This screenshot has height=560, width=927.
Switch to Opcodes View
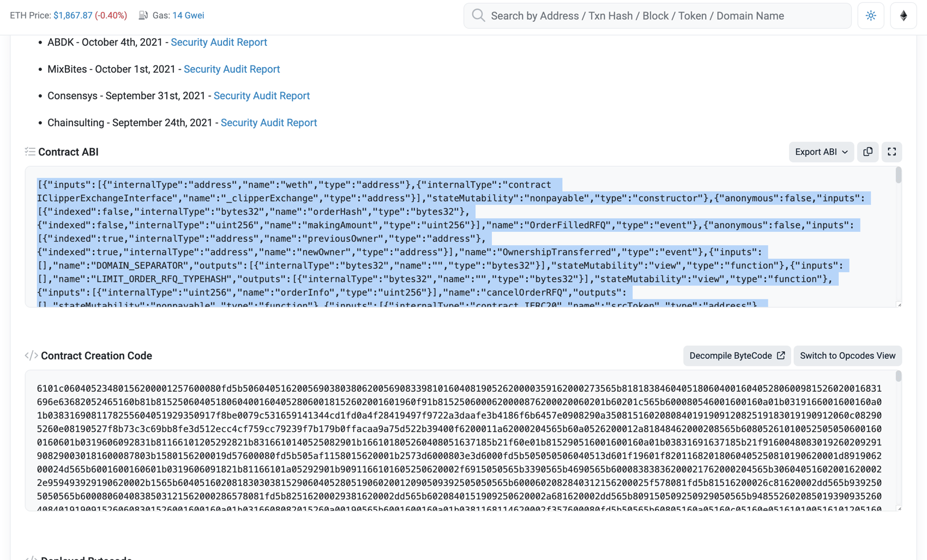(847, 355)
